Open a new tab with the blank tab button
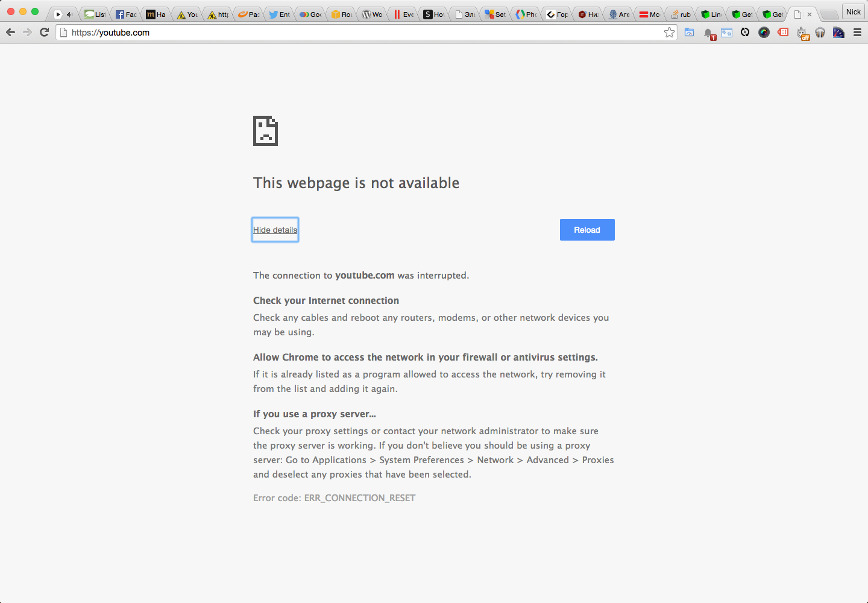The width and height of the screenshot is (868, 603). (x=829, y=14)
